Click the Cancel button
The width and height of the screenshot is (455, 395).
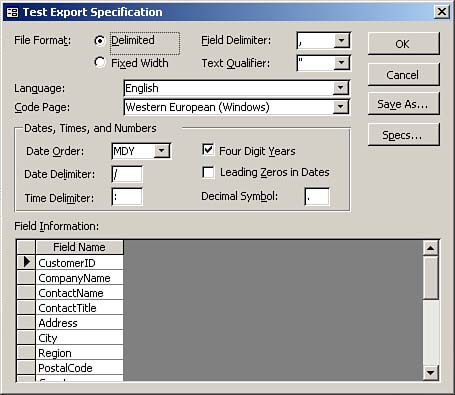pyautogui.click(x=403, y=74)
